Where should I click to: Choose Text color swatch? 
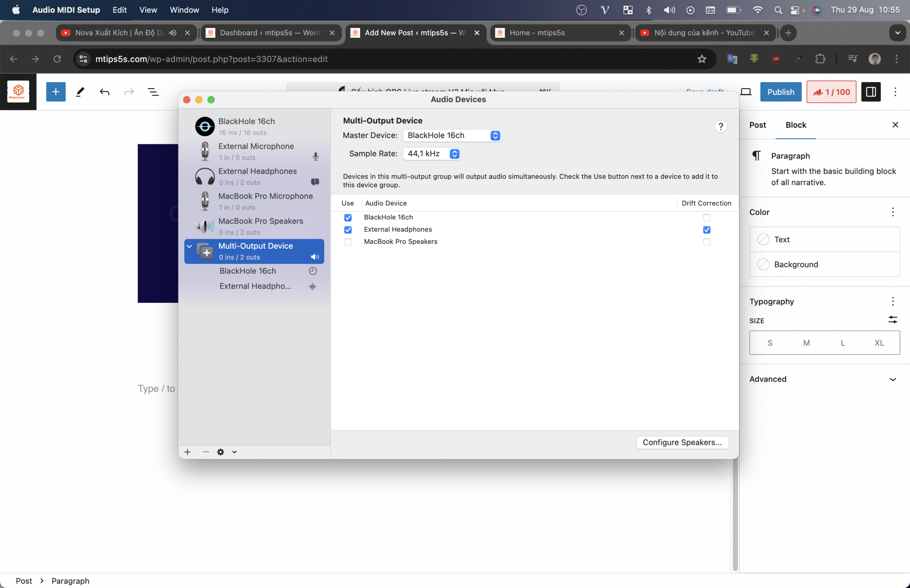(824, 239)
